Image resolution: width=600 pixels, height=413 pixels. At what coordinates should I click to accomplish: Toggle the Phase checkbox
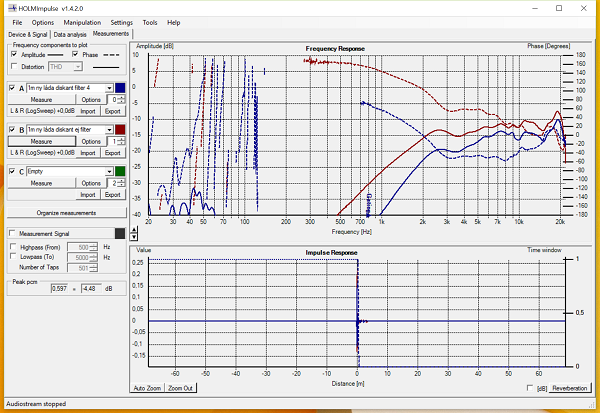pyautogui.click(x=75, y=54)
